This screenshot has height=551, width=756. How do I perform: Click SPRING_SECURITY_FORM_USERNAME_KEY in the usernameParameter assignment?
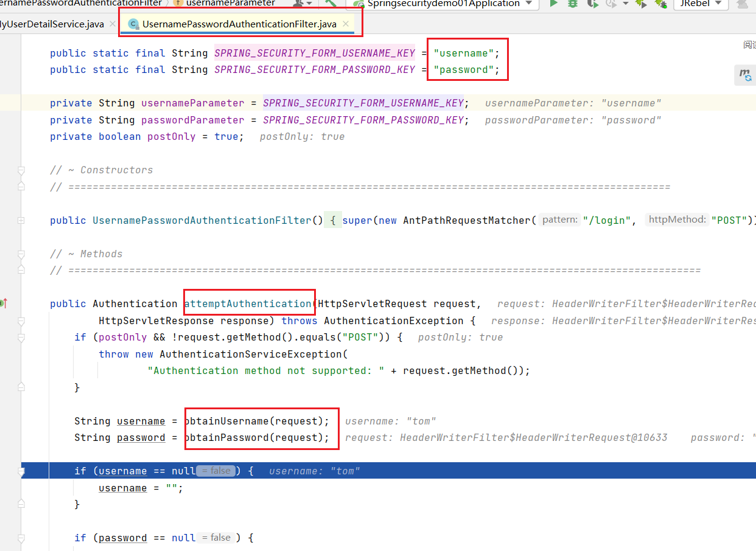coord(363,103)
